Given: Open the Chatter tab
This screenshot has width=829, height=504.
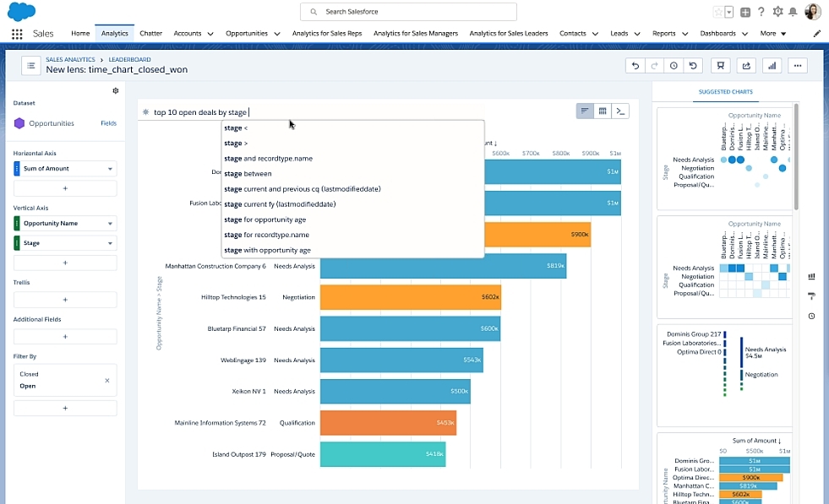Looking at the screenshot, I should click(150, 33).
